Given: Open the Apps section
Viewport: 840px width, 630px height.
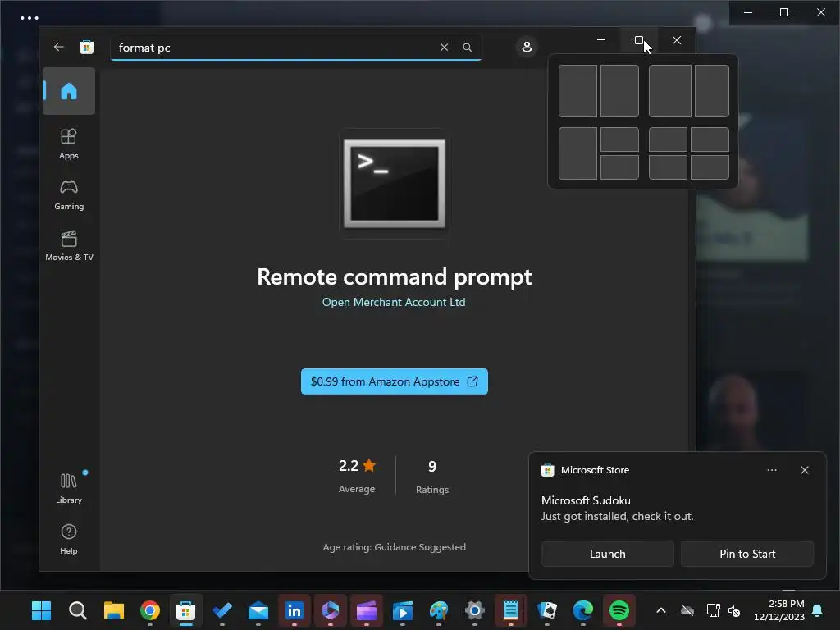Looking at the screenshot, I should [x=69, y=144].
